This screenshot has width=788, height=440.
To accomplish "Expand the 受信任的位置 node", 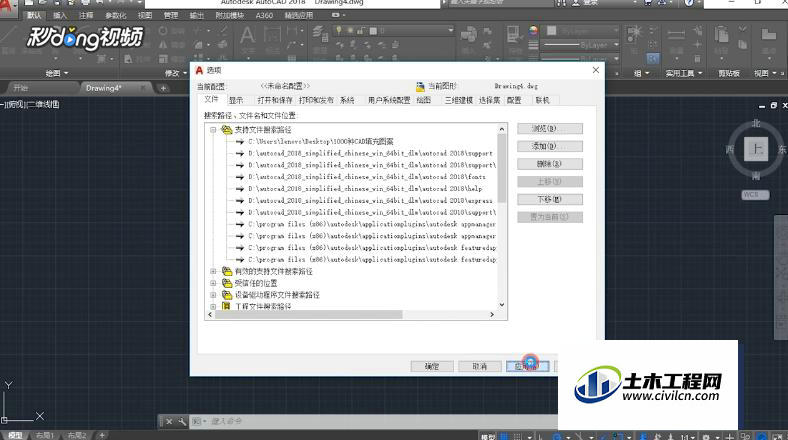I will pos(213,283).
